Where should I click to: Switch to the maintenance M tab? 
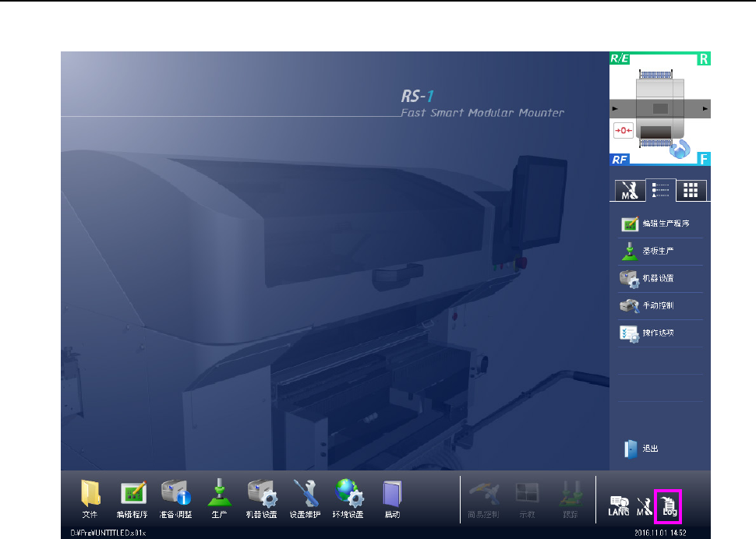click(x=628, y=190)
